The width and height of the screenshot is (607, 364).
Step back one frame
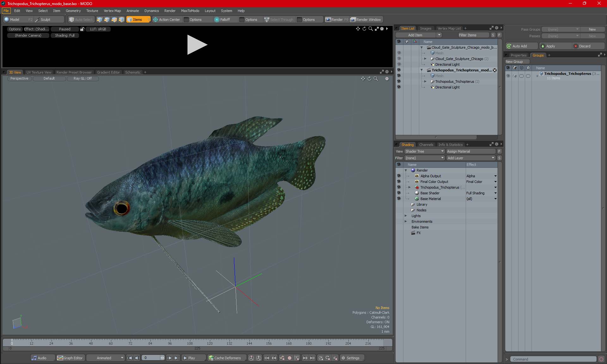point(137,358)
